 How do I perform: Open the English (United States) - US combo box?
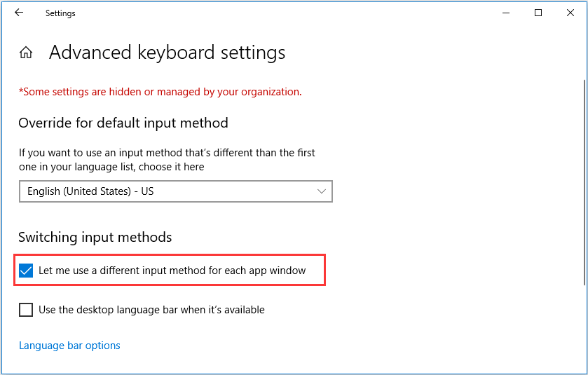(176, 191)
